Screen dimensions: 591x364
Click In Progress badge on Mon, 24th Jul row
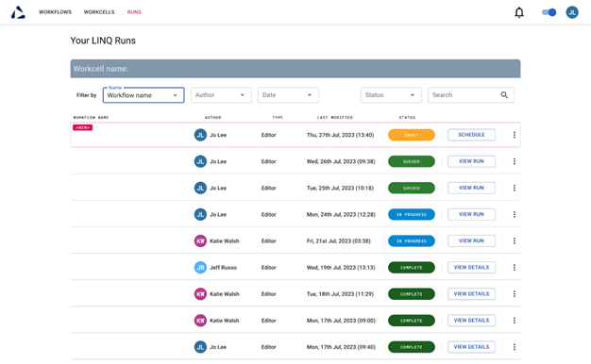pyautogui.click(x=412, y=214)
